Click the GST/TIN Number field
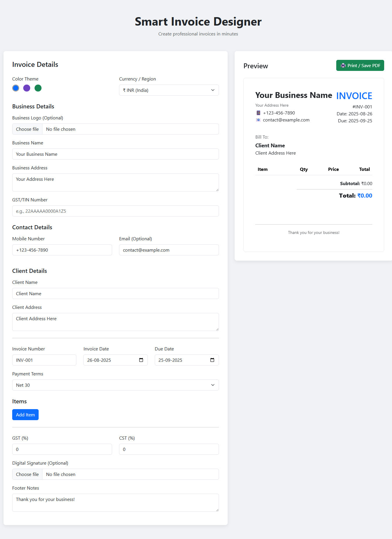The image size is (392, 539). click(x=116, y=211)
